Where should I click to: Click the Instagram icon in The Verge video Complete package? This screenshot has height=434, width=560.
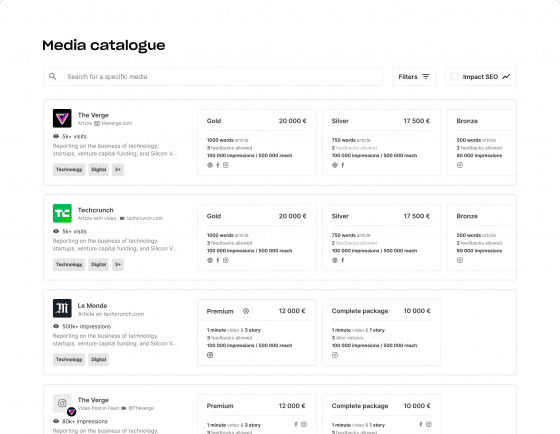(429, 424)
